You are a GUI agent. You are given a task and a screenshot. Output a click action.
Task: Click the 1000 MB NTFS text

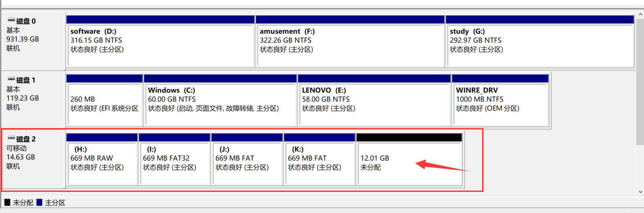tap(480, 99)
